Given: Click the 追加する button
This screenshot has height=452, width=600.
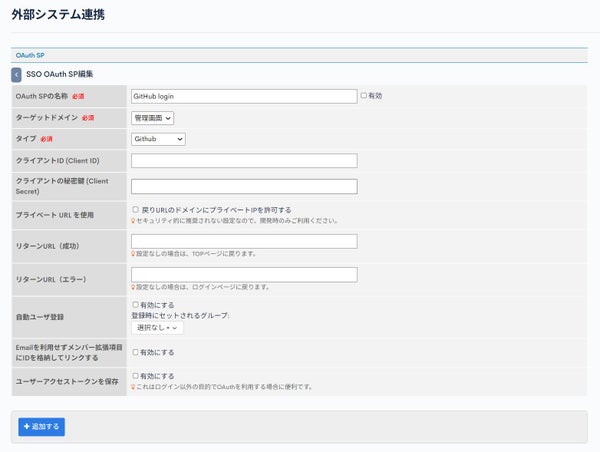Looking at the screenshot, I should pos(41,427).
